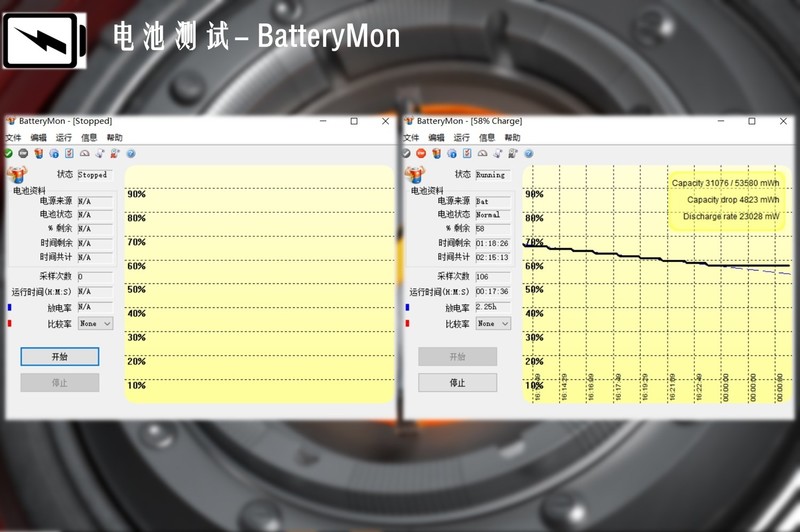The width and height of the screenshot is (800, 532).
Task: Click grayed checkmark icon in 58% Charge window
Action: [406, 153]
